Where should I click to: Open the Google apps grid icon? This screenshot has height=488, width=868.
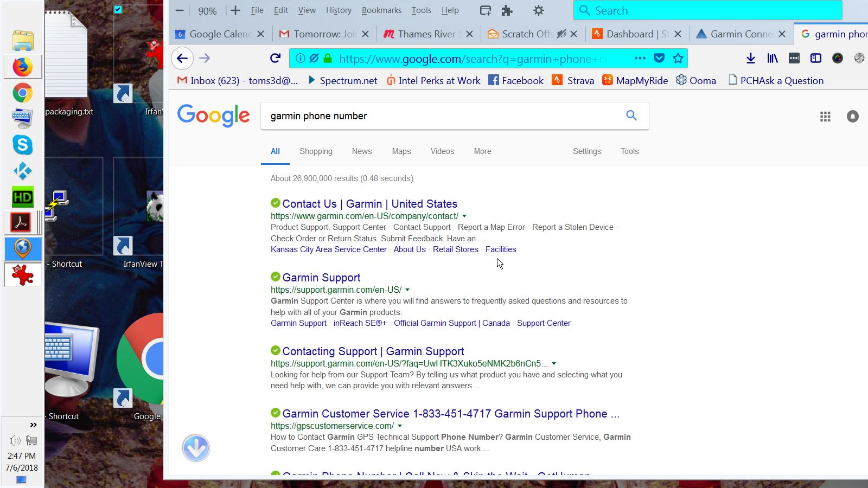click(825, 117)
